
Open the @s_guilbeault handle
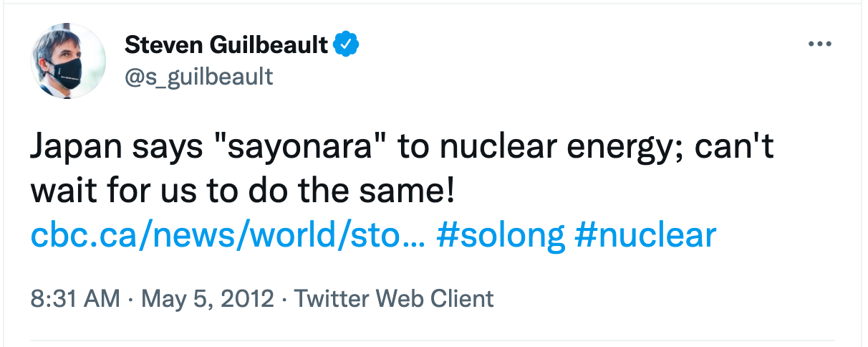199,76
